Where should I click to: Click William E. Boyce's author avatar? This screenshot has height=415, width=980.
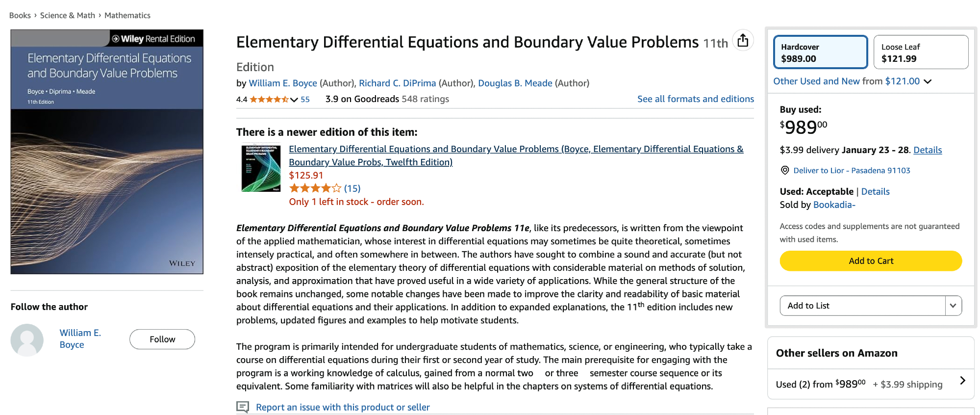click(x=27, y=339)
